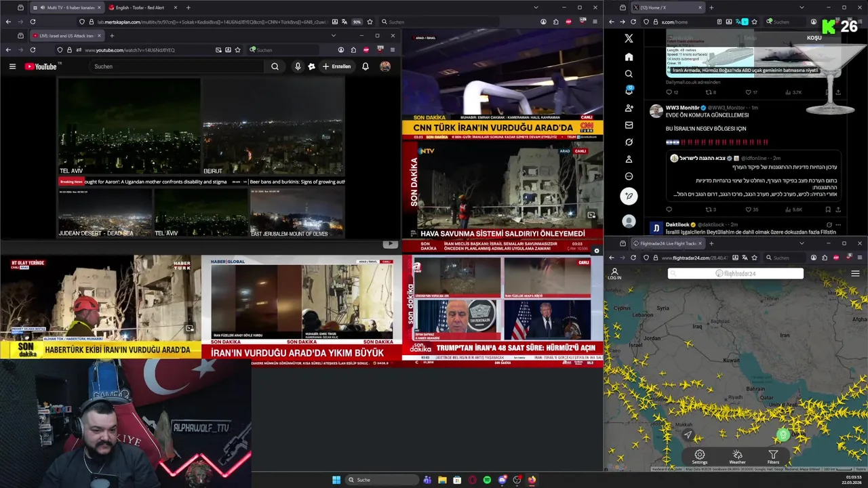This screenshot has width=868, height=488.
Task: Click the YouTube search magnifier button
Action: point(275,66)
